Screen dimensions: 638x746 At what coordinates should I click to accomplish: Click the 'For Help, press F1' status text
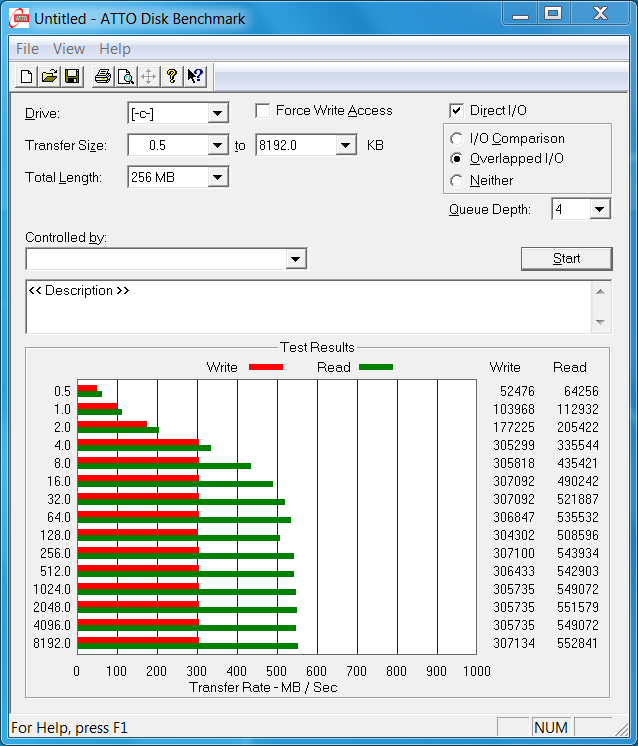[69, 728]
